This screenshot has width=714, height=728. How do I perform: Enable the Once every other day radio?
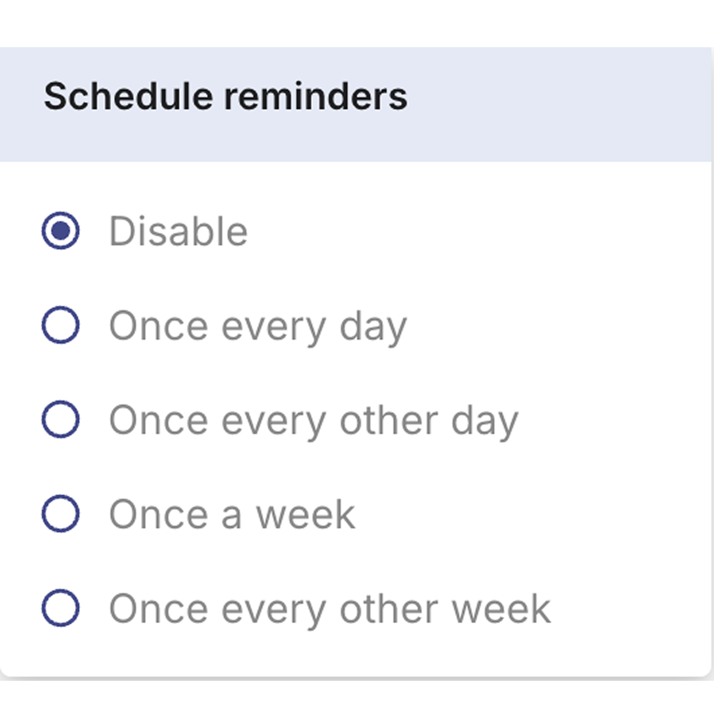pyautogui.click(x=60, y=419)
